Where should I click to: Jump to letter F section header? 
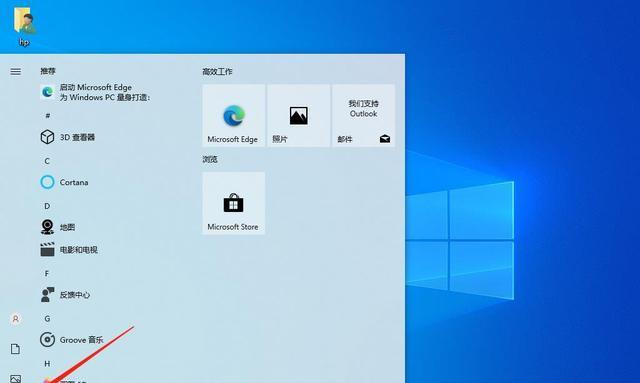47,273
